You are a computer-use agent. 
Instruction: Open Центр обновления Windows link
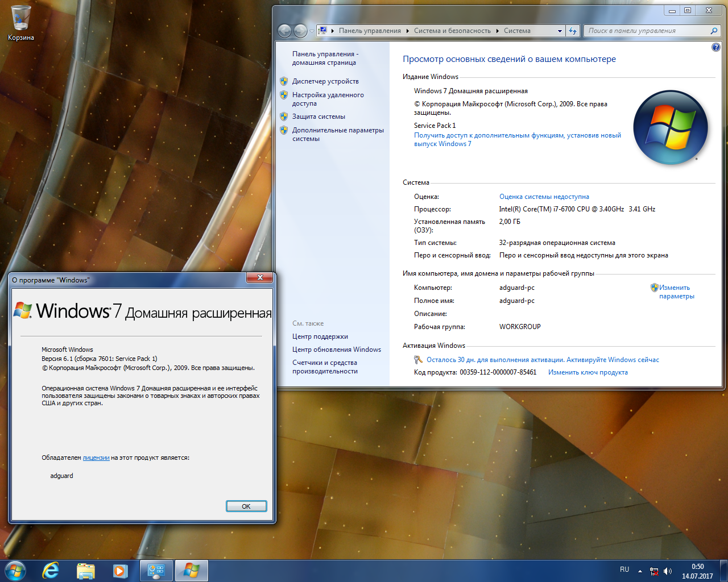pos(337,350)
